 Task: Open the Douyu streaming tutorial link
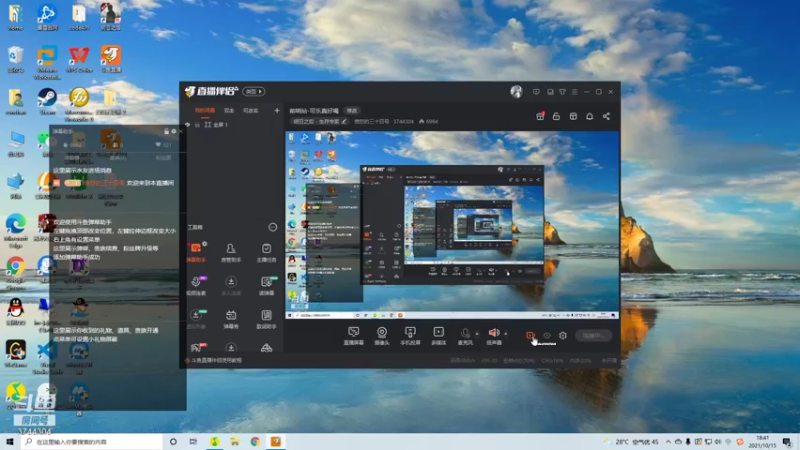215,360
